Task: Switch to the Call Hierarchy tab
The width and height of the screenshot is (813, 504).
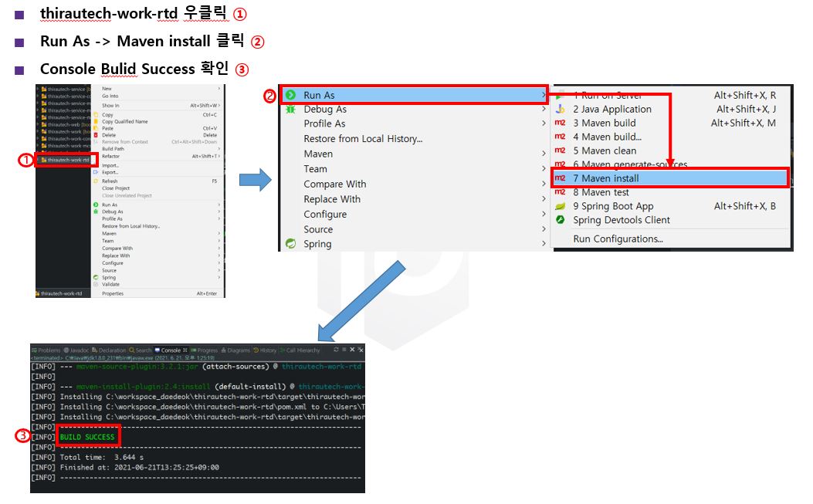Action: (x=302, y=350)
